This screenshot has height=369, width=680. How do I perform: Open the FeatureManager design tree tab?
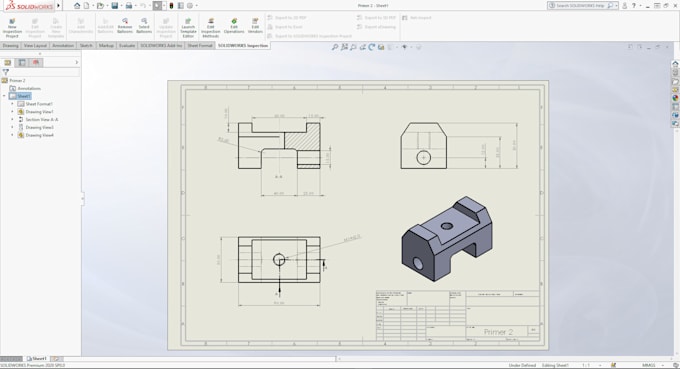[x=8, y=62]
